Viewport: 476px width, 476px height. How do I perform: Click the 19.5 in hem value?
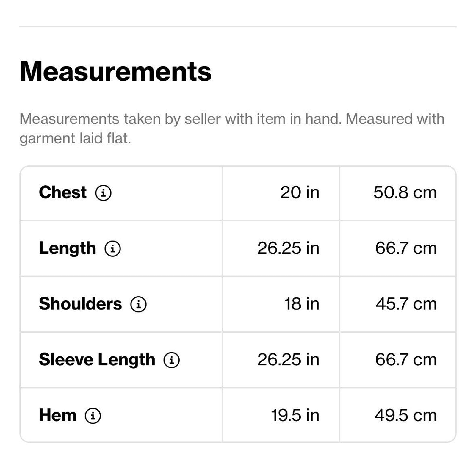pos(295,415)
